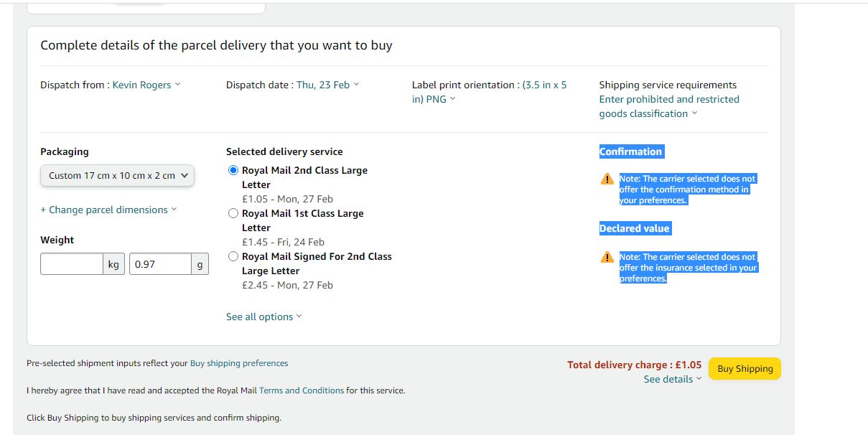Click the warning triangle beside the Confirmation note
Screen dimensions: 868x435
tap(607, 179)
